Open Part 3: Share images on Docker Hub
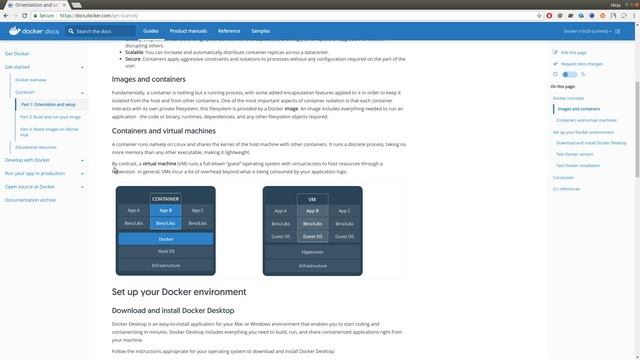640x360 pixels. click(x=49, y=132)
